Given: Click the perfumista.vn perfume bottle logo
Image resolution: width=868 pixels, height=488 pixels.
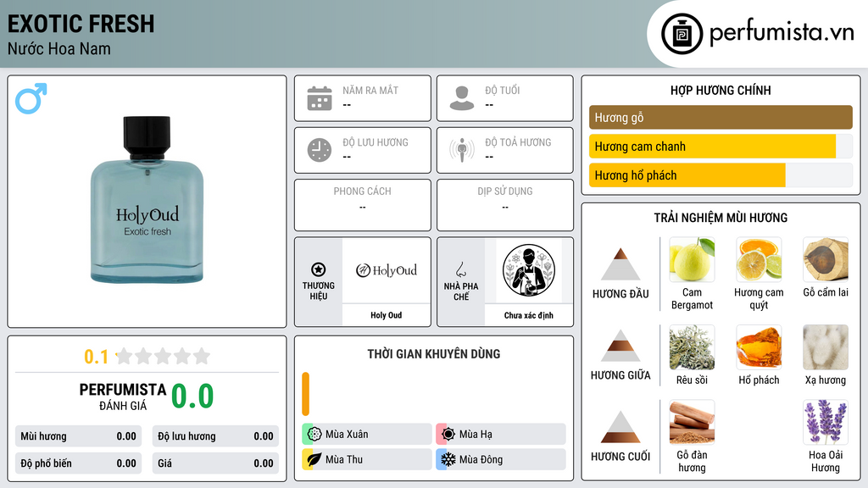Looking at the screenshot, I should pyautogui.click(x=682, y=34).
